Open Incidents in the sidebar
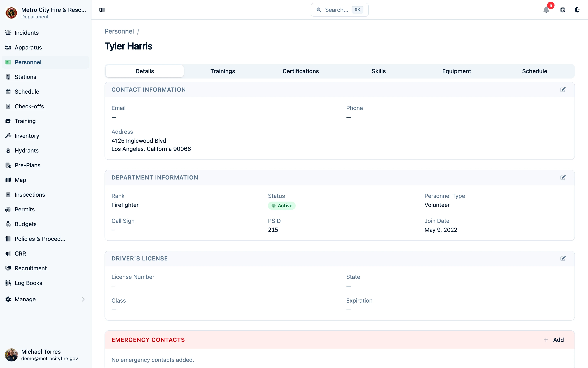 tap(46, 33)
